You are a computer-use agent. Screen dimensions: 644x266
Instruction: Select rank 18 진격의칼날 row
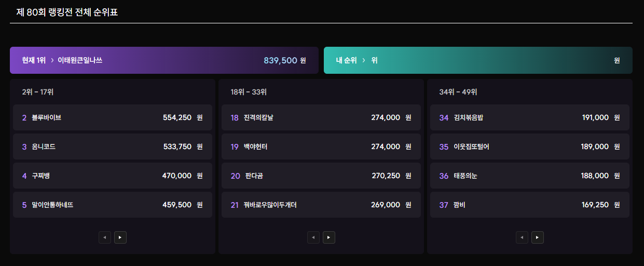pyautogui.click(x=321, y=117)
